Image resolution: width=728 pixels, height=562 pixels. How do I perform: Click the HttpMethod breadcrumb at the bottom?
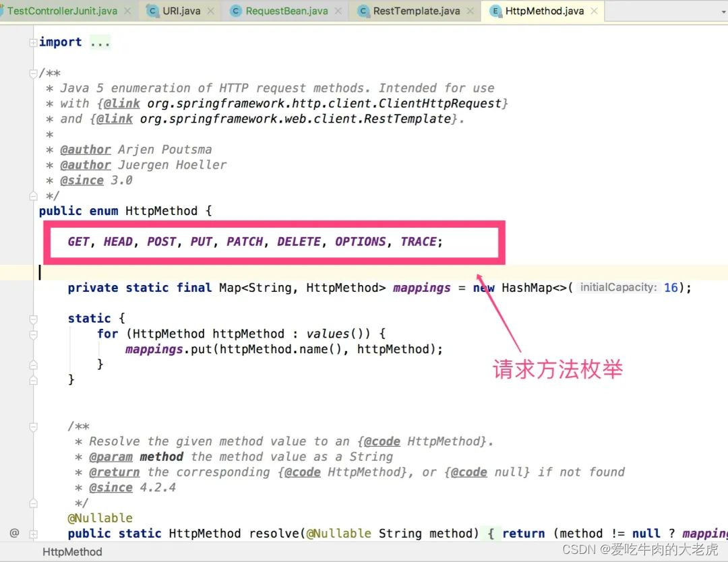click(71, 552)
